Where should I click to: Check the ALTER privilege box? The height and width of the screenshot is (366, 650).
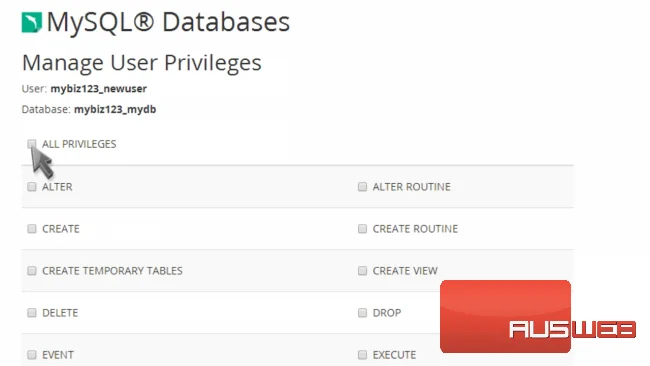point(32,187)
